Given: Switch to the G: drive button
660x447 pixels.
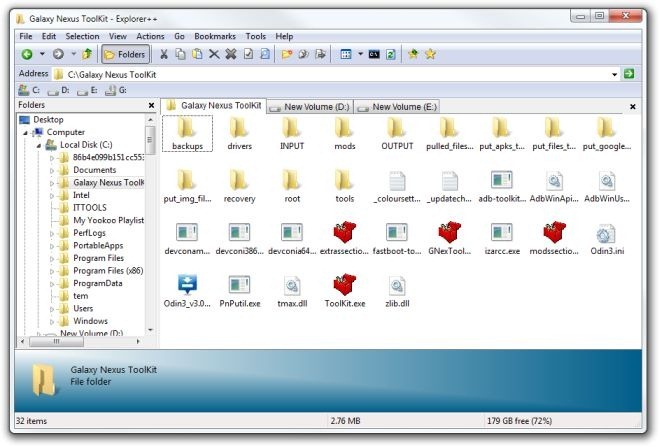Looking at the screenshot, I should [x=116, y=90].
